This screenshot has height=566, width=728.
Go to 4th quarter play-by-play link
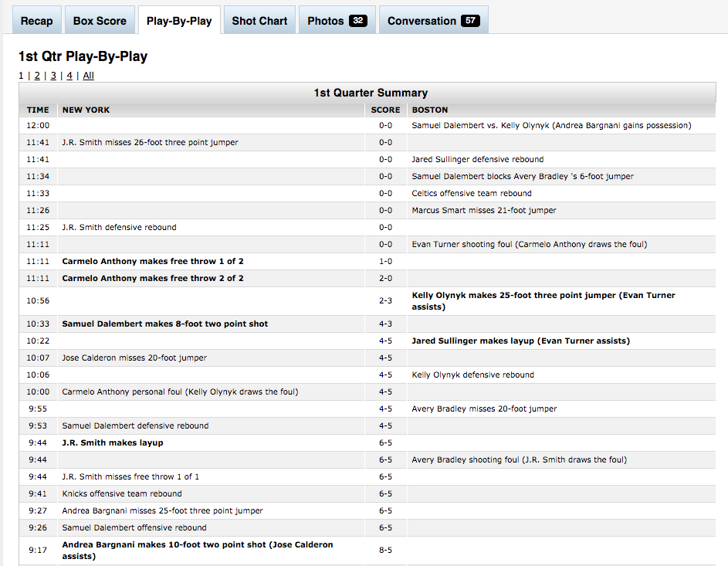click(69, 76)
